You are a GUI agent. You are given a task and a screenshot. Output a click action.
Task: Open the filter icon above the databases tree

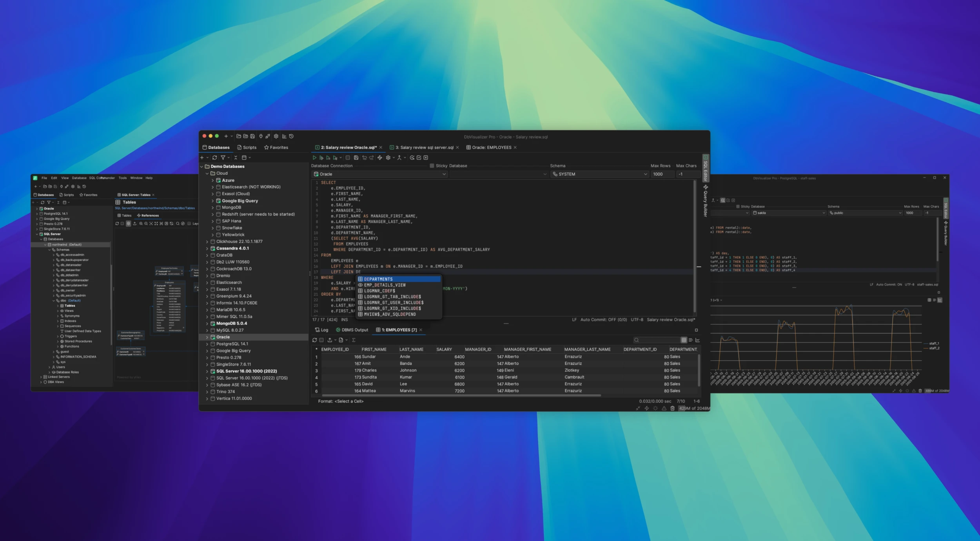pyautogui.click(x=223, y=158)
